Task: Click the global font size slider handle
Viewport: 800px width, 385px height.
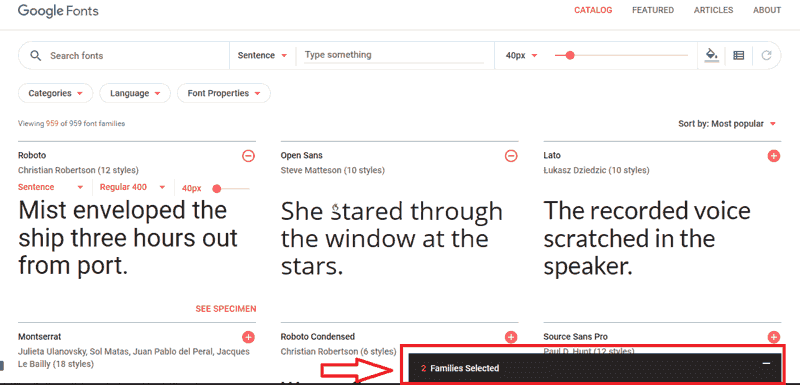Action: coord(570,55)
